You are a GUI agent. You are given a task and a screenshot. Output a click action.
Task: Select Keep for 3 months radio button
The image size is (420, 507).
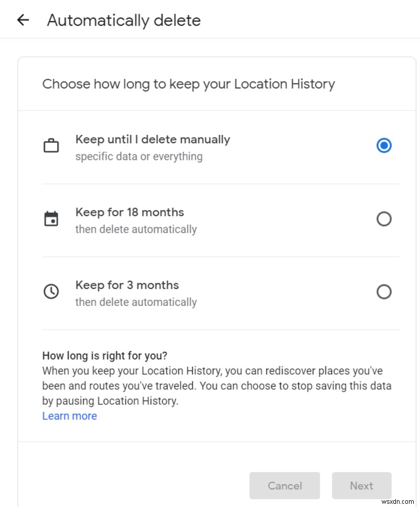click(x=384, y=291)
